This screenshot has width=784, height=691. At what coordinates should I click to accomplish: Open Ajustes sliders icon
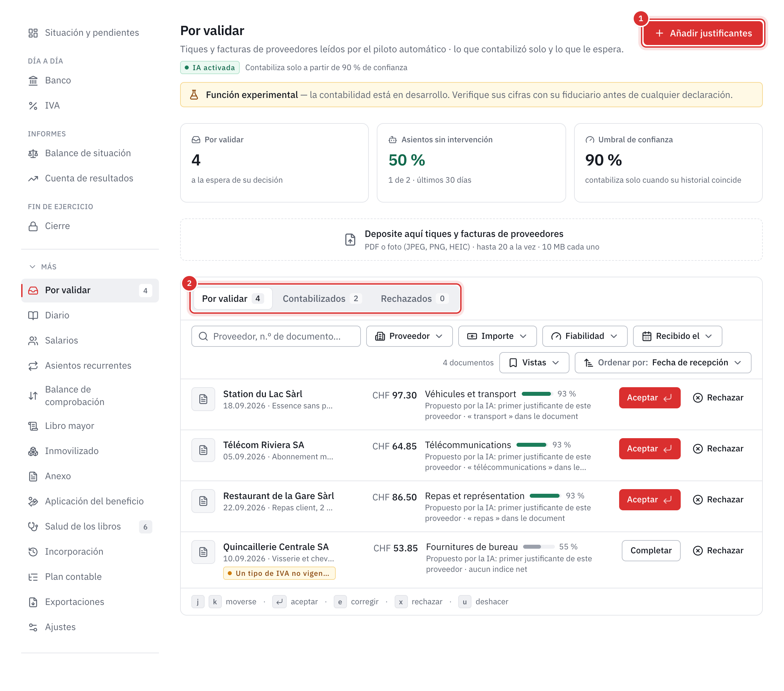click(x=33, y=627)
